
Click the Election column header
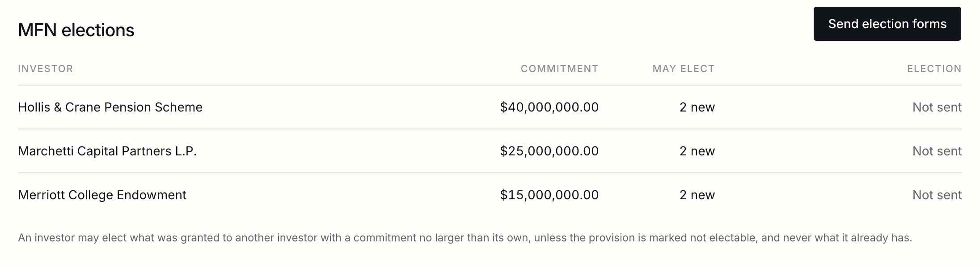[x=934, y=69]
